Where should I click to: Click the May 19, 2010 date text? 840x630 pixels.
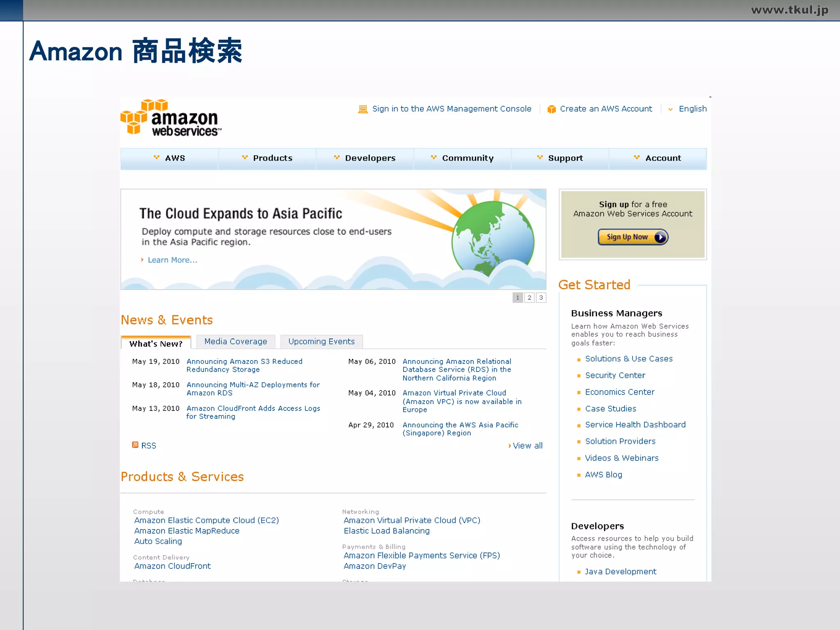click(156, 361)
